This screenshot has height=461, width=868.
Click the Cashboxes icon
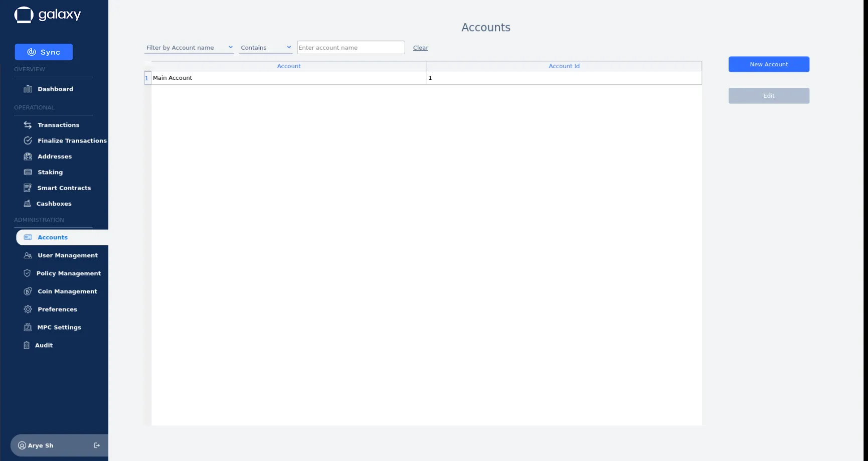point(27,203)
